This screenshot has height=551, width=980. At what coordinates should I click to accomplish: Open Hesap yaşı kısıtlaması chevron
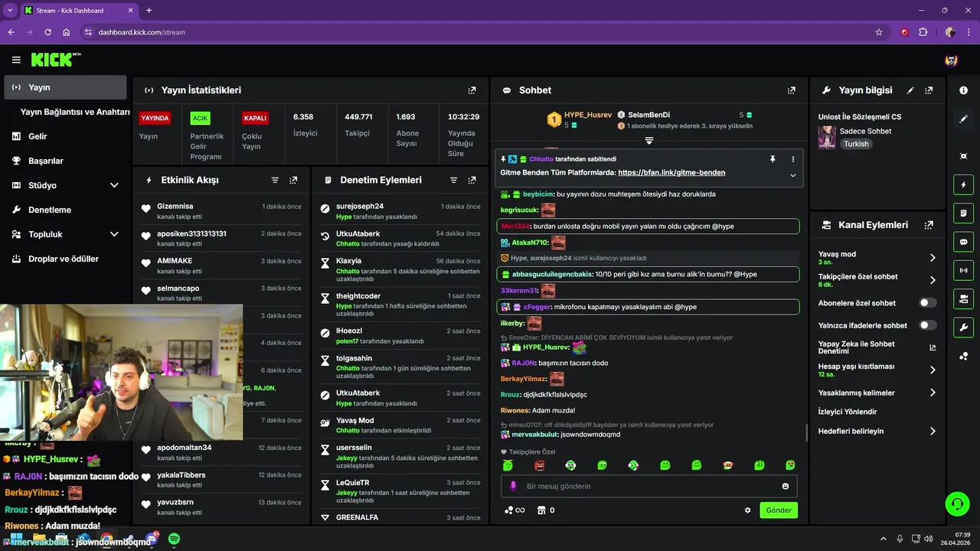(933, 370)
